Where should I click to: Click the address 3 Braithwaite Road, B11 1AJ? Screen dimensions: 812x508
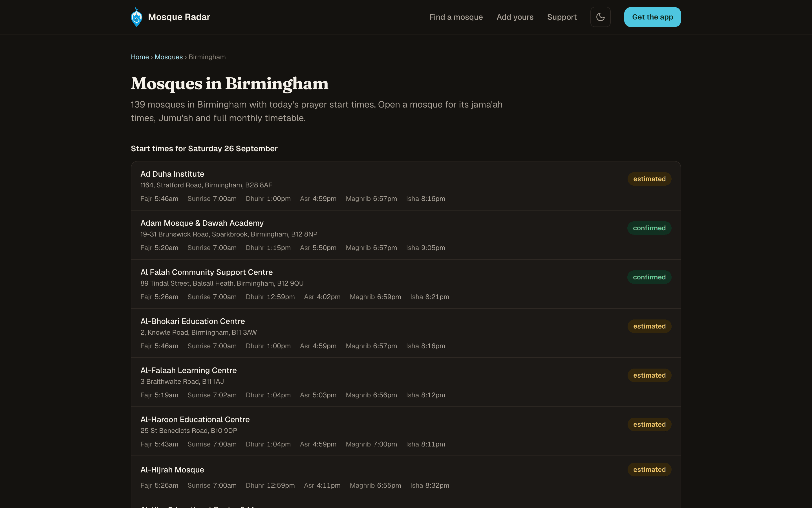tap(182, 381)
